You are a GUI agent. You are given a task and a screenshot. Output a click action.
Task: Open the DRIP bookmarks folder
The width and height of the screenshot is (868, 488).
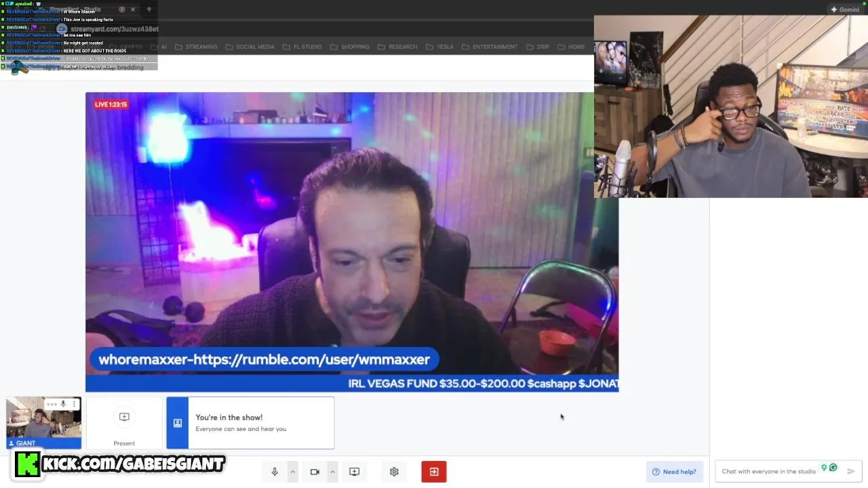pyautogui.click(x=537, y=47)
